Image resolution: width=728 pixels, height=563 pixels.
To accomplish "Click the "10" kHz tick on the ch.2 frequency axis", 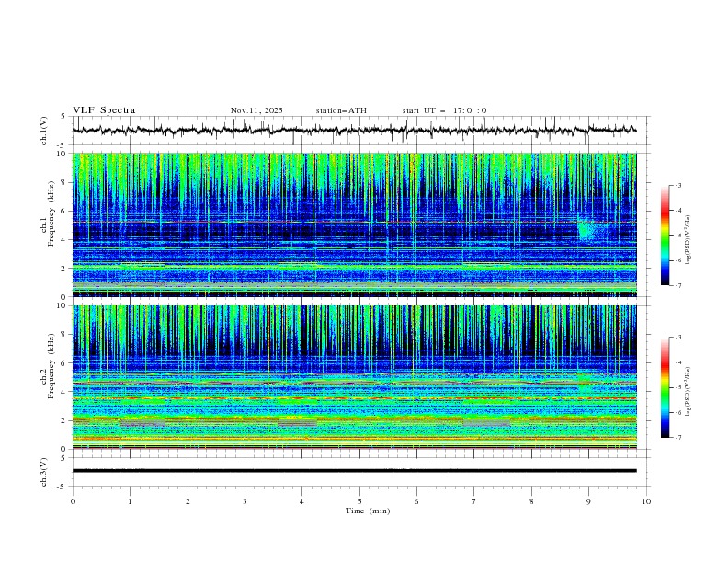I will [63, 305].
